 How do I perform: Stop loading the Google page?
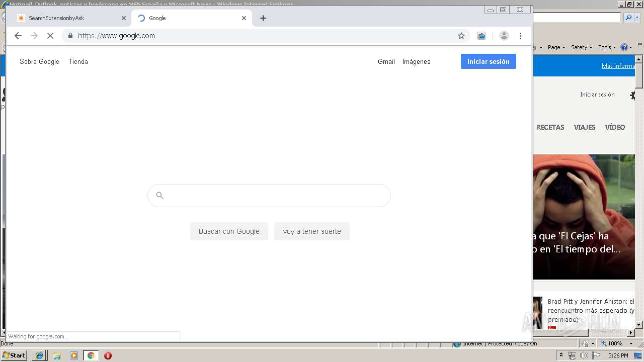(50, 36)
